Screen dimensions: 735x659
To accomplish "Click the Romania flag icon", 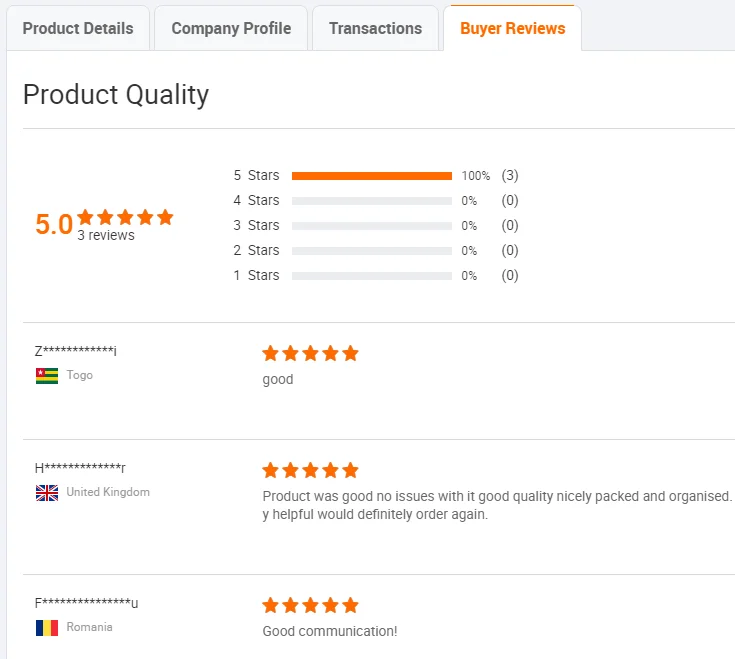I will 47,628.
